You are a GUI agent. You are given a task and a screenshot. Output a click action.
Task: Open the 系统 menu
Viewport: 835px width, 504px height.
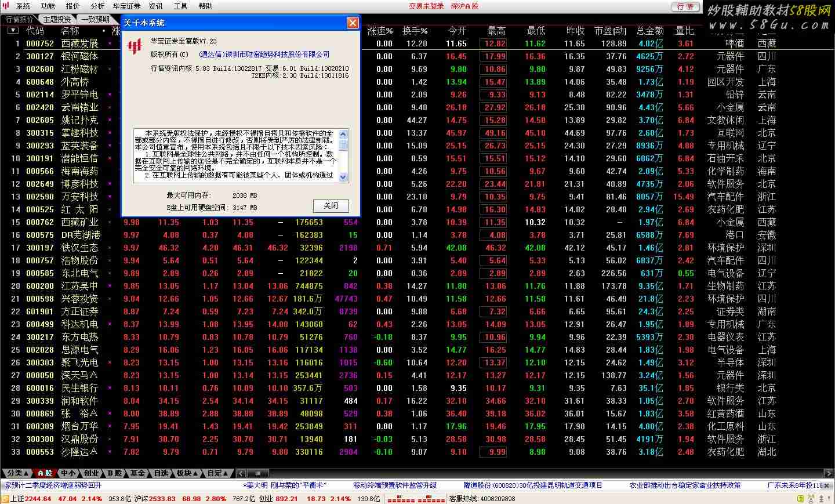point(23,6)
